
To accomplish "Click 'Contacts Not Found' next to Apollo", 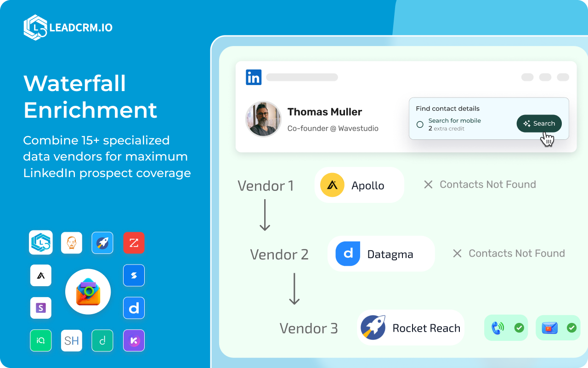I will pyautogui.click(x=488, y=184).
